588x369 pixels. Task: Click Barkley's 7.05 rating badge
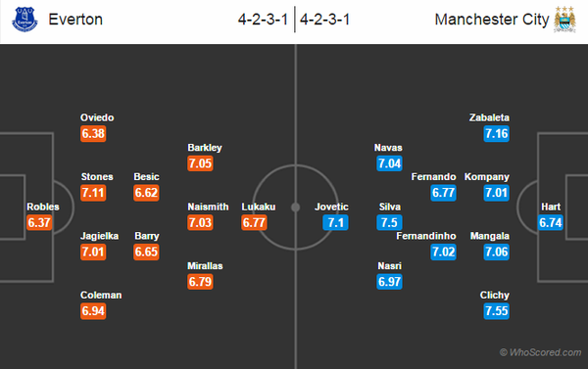click(200, 163)
